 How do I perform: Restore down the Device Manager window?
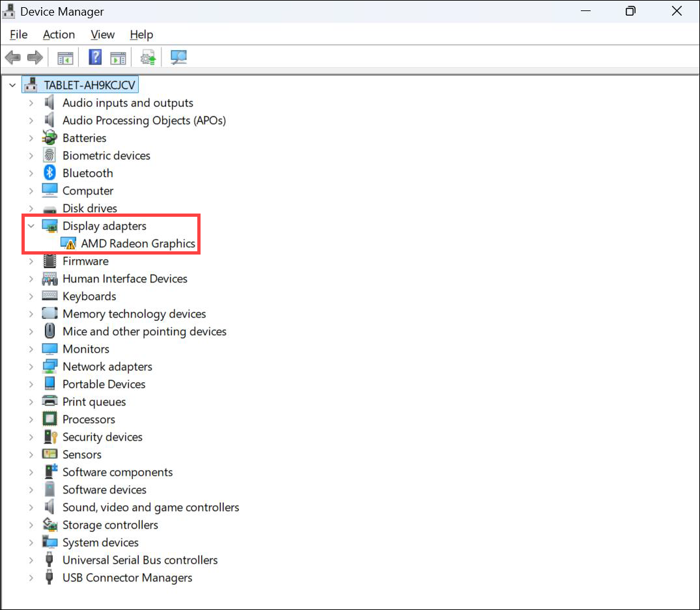coord(630,11)
